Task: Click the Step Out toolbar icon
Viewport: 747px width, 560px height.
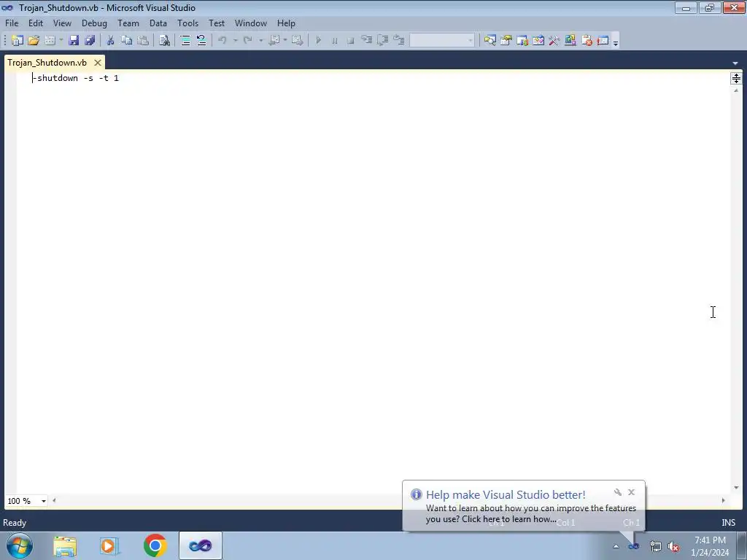Action: coord(399,41)
